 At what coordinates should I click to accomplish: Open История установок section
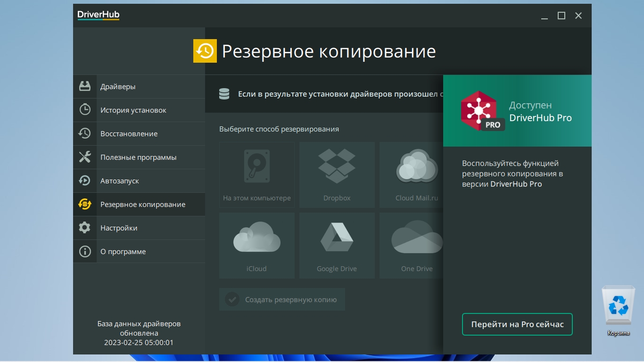tap(139, 110)
